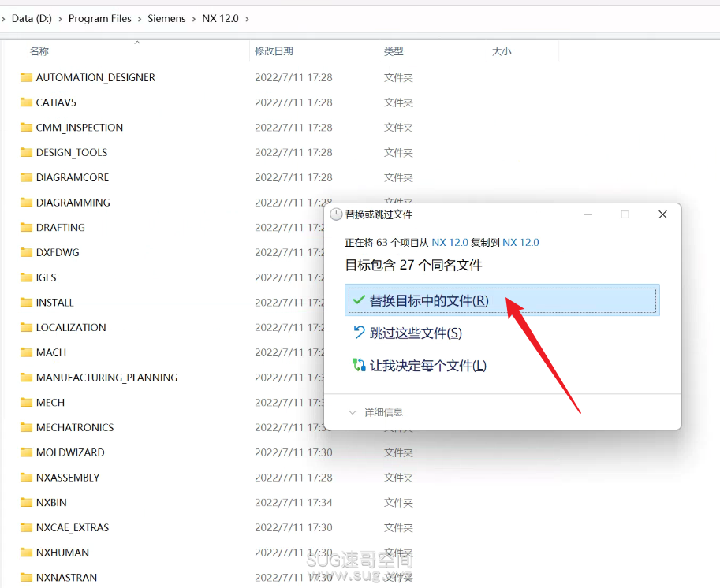Click the 文件夹 type cell in the NXASSEMBLY row
Viewport: 720px width, 588px height.
[398, 478]
